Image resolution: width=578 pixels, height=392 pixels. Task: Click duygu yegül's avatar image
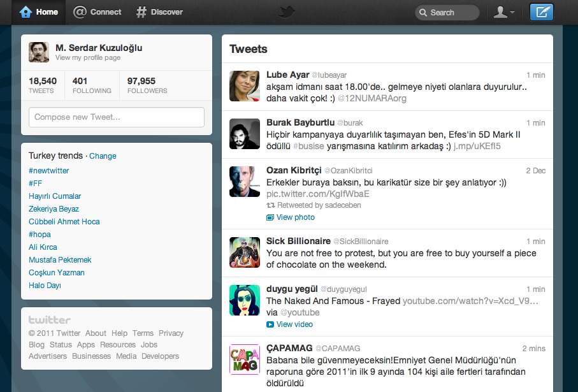[245, 300]
